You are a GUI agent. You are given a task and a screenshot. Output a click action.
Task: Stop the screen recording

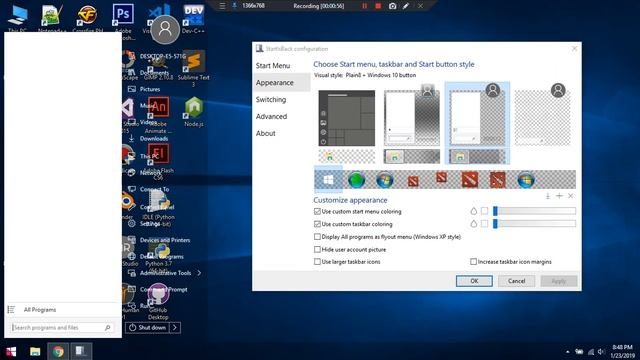(x=378, y=6)
